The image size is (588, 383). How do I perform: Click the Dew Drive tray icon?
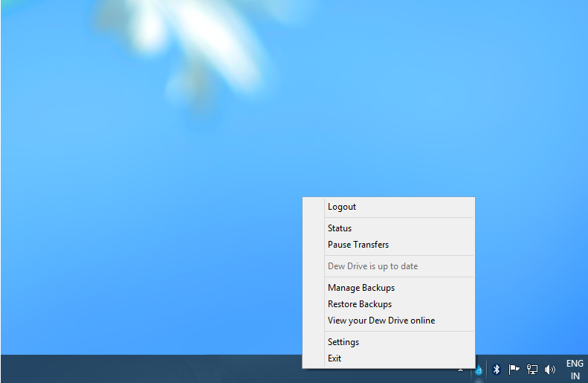[x=479, y=370]
